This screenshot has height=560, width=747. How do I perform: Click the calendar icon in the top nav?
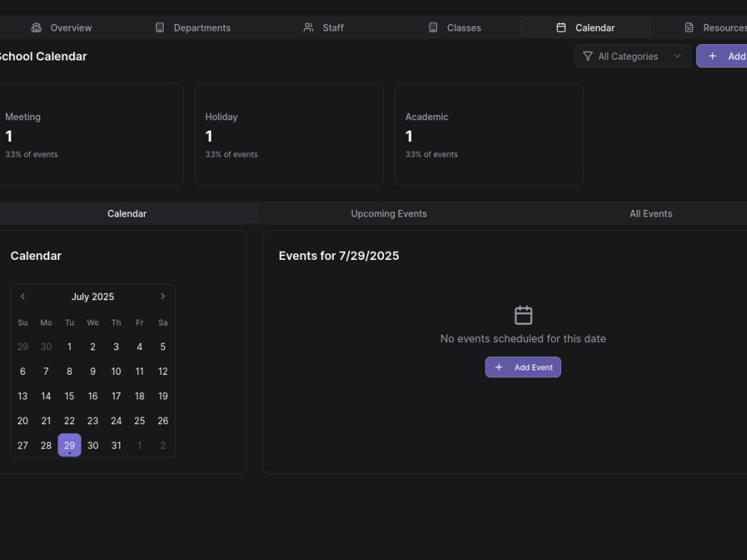click(x=561, y=28)
